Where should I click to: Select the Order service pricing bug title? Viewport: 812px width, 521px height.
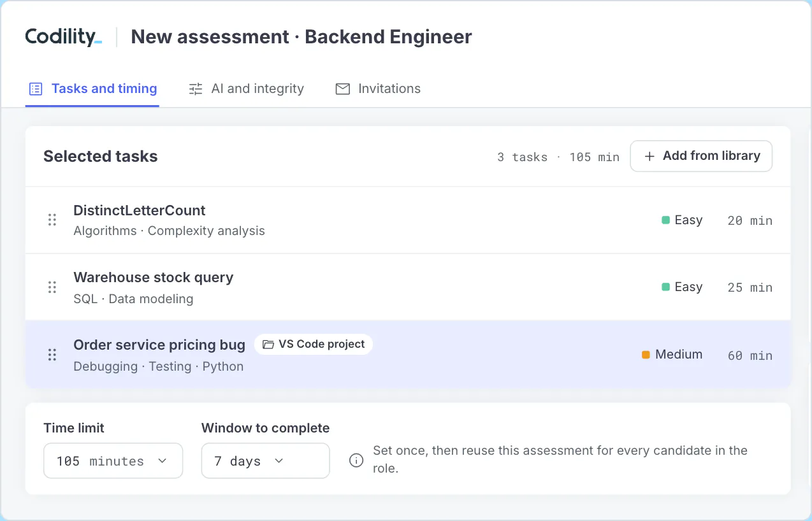tap(159, 345)
